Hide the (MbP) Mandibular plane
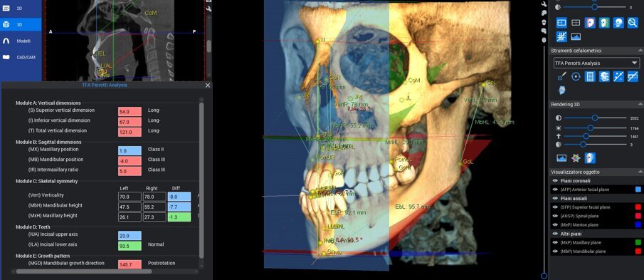 point(555,252)
